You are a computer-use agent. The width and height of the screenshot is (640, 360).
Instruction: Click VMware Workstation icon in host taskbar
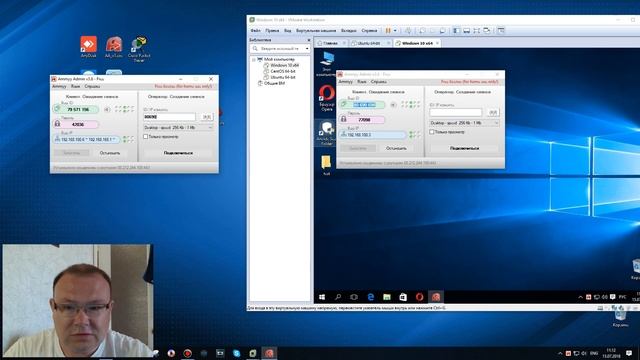click(253, 353)
